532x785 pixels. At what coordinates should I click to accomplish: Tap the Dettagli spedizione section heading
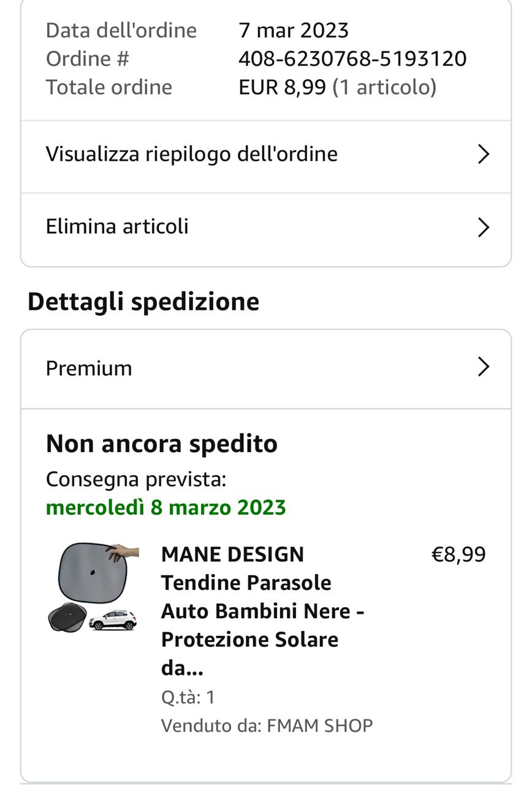tap(143, 302)
